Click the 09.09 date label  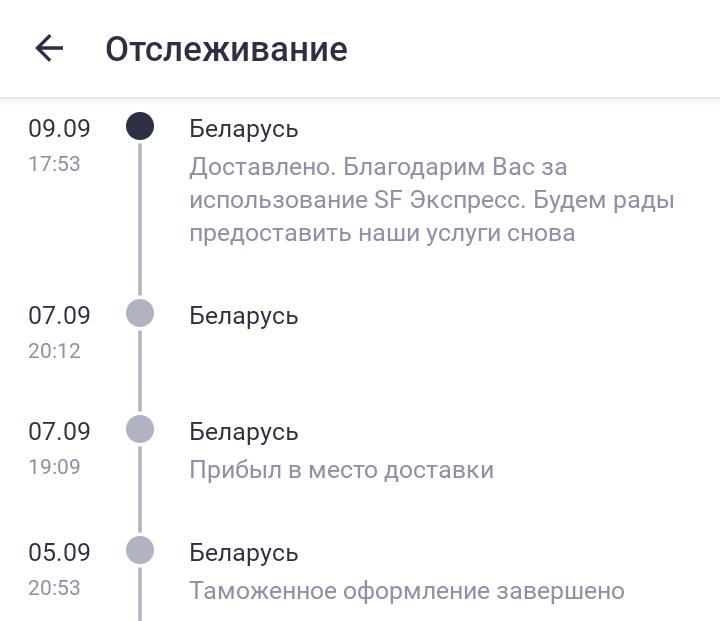point(59,128)
